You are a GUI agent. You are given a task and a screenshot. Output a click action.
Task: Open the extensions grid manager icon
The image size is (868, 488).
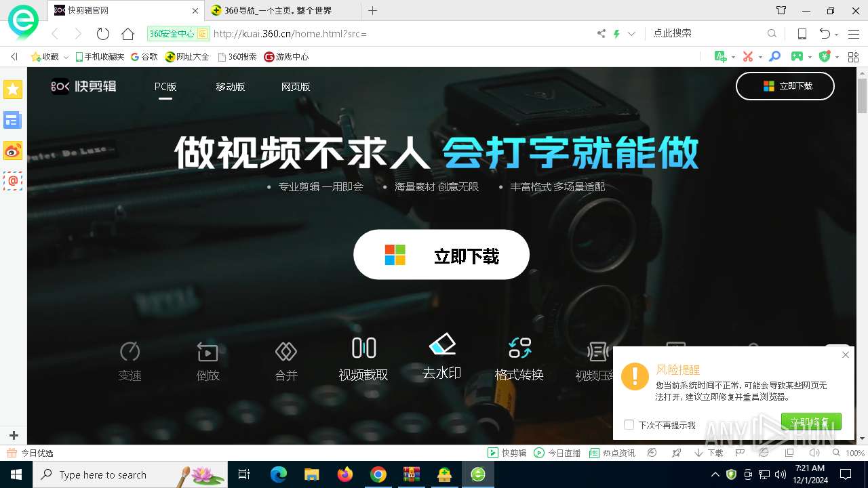coord(853,57)
